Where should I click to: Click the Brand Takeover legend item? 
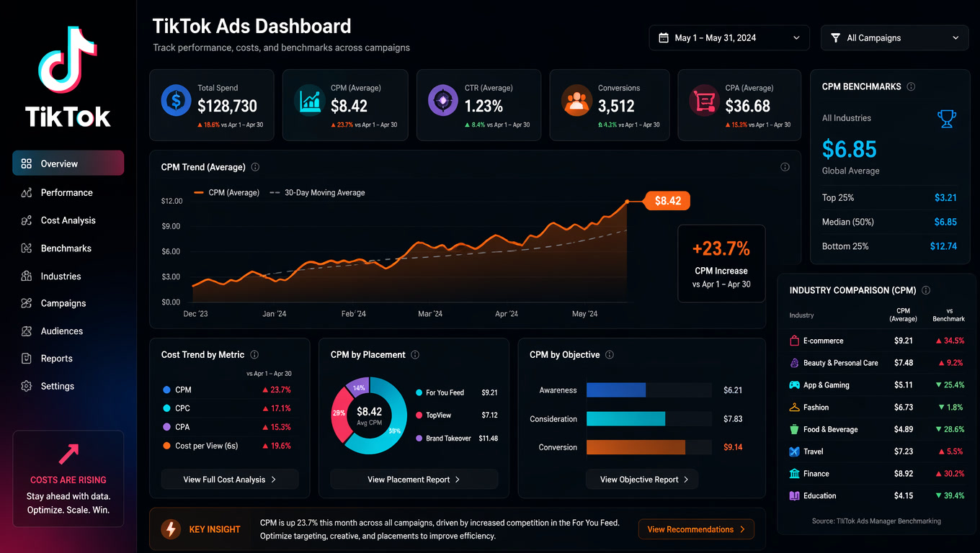(x=457, y=438)
